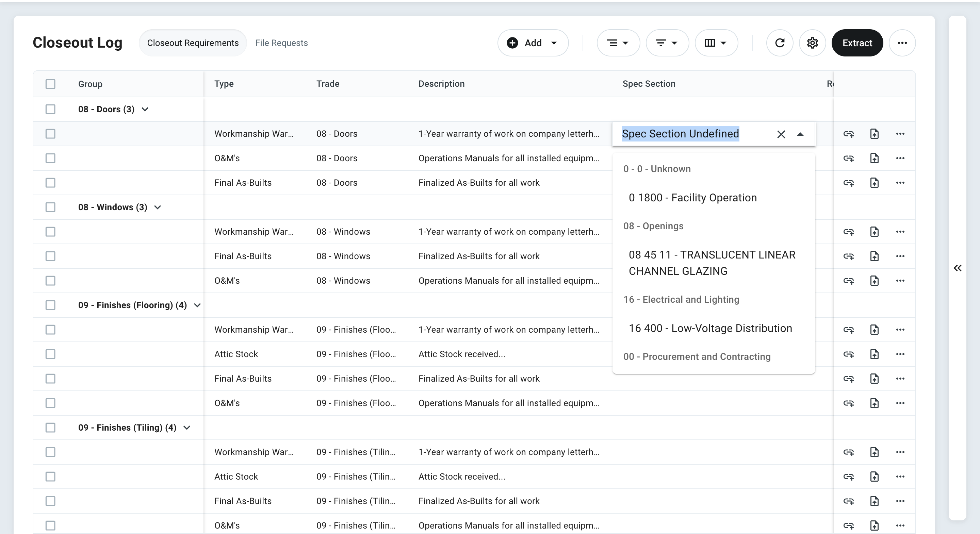
Task: Open the columns visibility dropdown
Action: click(716, 43)
